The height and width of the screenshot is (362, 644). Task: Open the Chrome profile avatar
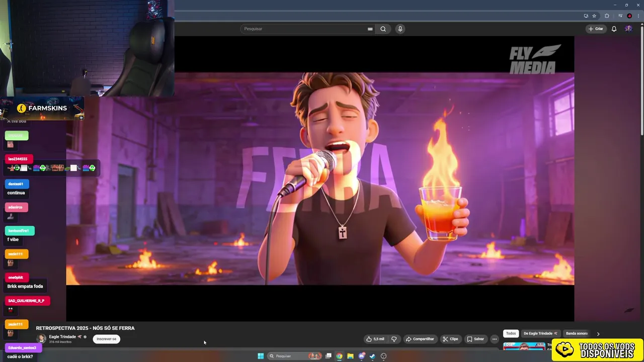(x=629, y=16)
